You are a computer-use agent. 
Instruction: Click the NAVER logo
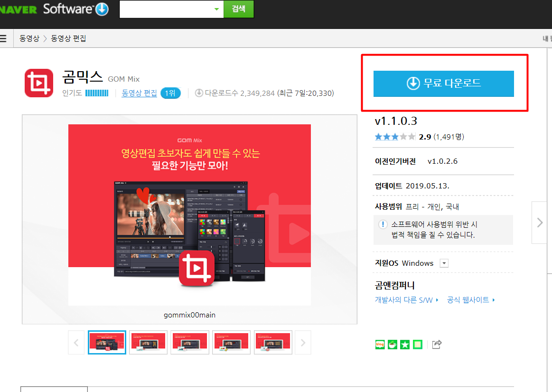click(x=19, y=9)
